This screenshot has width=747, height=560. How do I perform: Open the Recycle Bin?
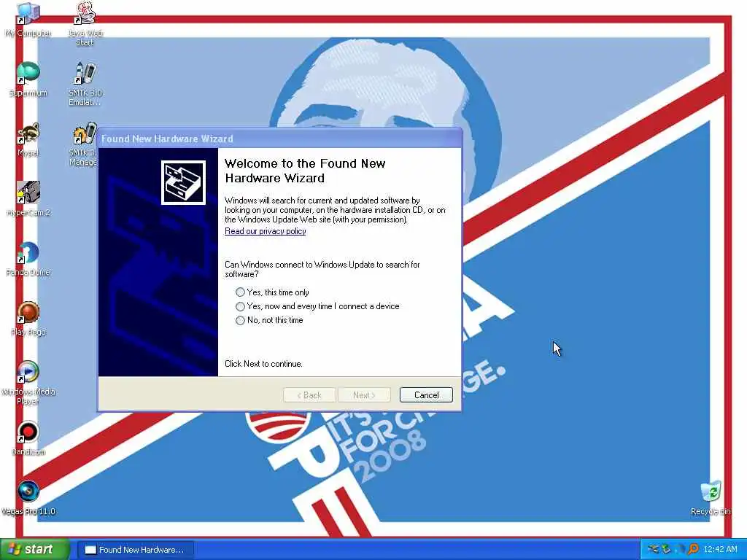pos(711,499)
